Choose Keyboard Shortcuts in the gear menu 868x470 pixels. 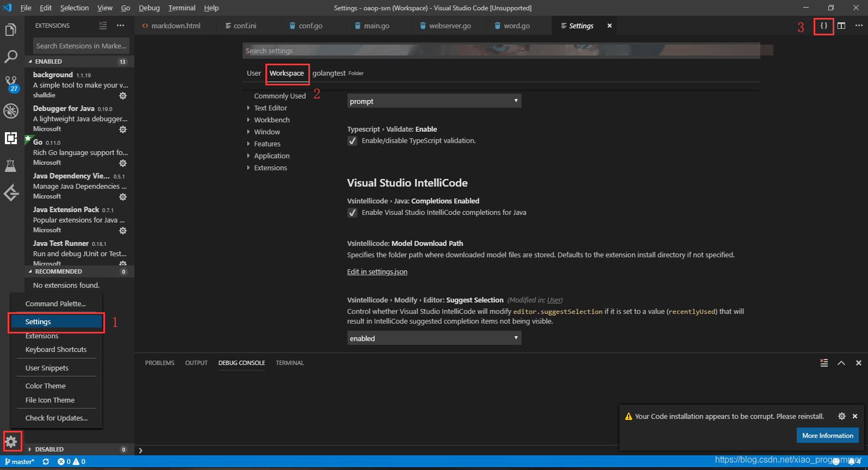coord(56,349)
